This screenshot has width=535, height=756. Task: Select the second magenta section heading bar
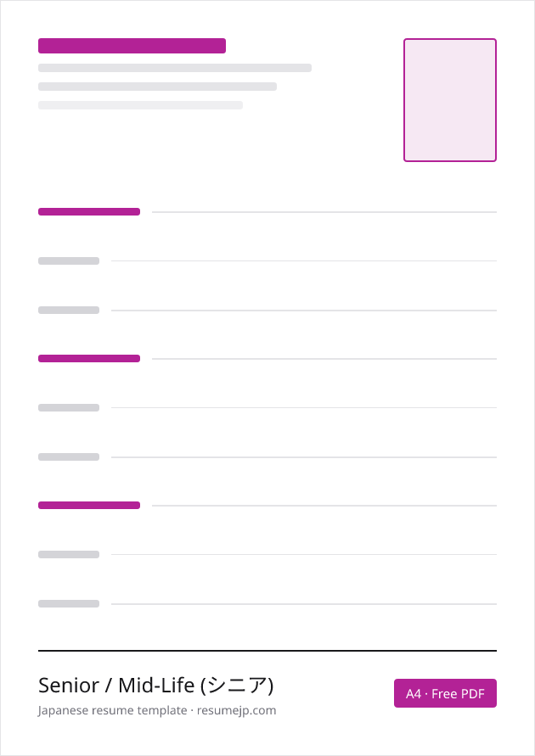[89, 358]
